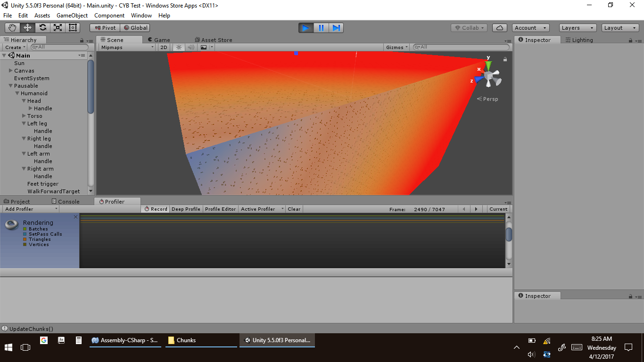The height and width of the screenshot is (362, 644).
Task: Open the Mipmaps draw mode dropdown
Action: [x=127, y=47]
